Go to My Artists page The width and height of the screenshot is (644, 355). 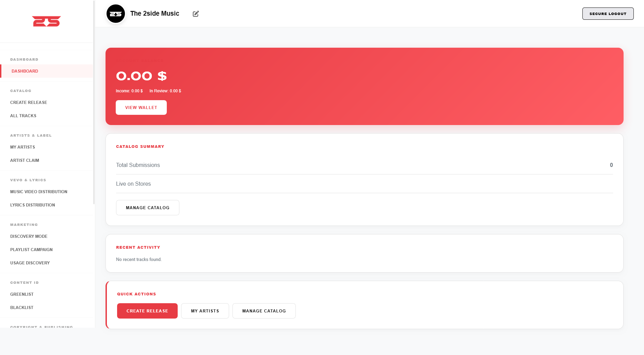[22, 147]
